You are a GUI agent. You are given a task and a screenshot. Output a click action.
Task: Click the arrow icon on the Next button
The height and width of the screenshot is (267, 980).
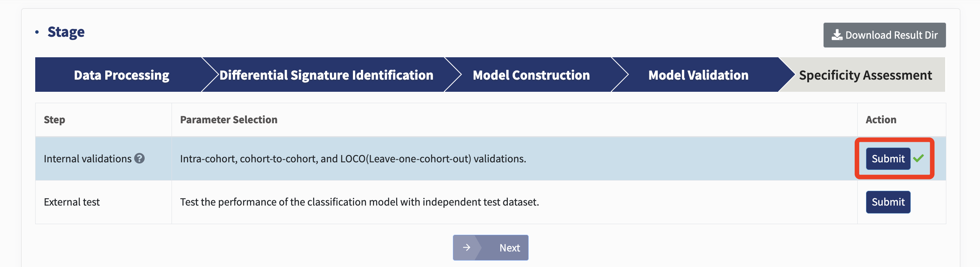467,248
